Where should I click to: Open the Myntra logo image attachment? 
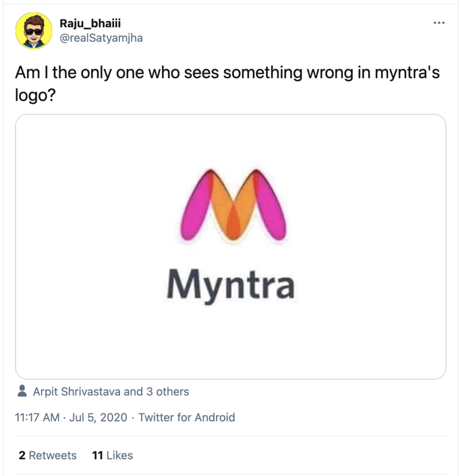tap(230, 246)
